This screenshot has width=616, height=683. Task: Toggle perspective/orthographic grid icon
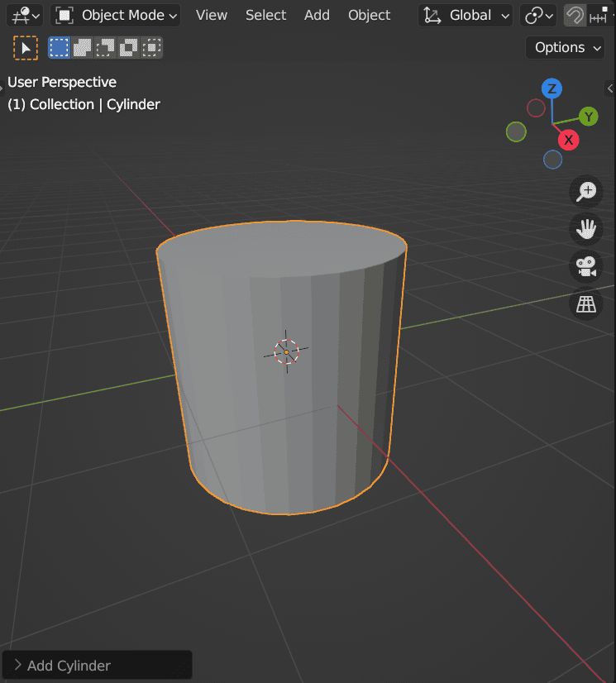point(586,304)
